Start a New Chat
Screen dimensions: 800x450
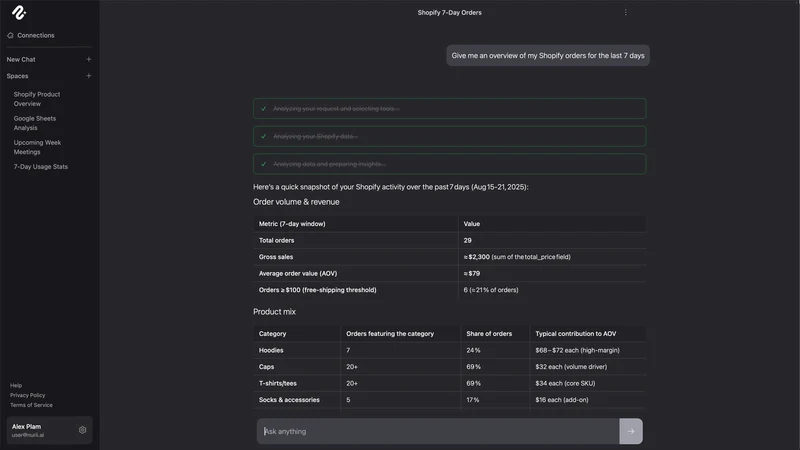tap(21, 59)
